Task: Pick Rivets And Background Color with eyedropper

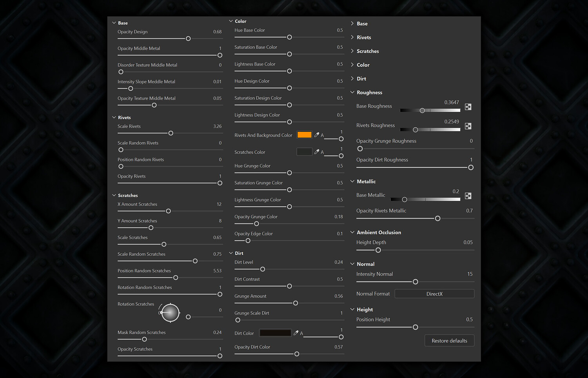Action: [x=317, y=135]
